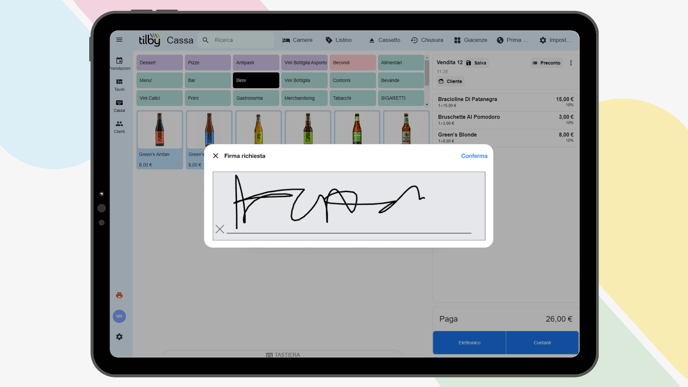Open the Tavoli sidebar icon
The width and height of the screenshot is (688, 387).
coord(119,84)
